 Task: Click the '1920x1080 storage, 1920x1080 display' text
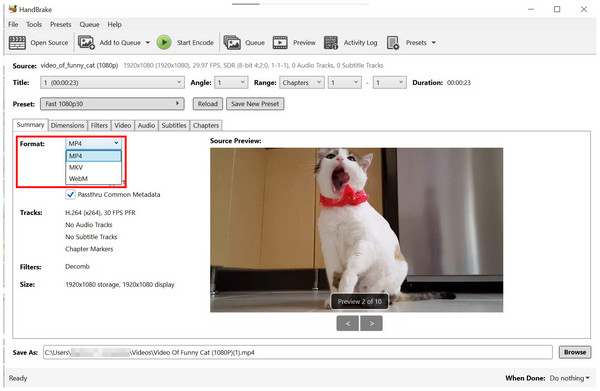pyautogui.click(x=120, y=285)
